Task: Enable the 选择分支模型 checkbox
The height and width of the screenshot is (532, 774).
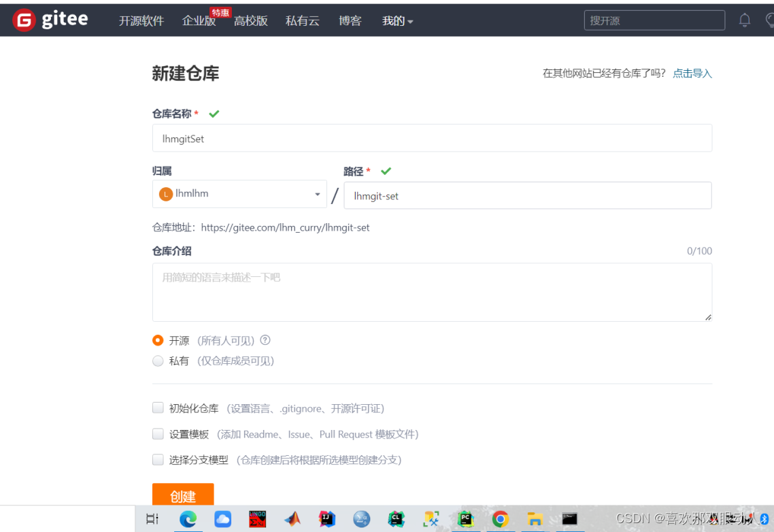Action: click(x=158, y=459)
